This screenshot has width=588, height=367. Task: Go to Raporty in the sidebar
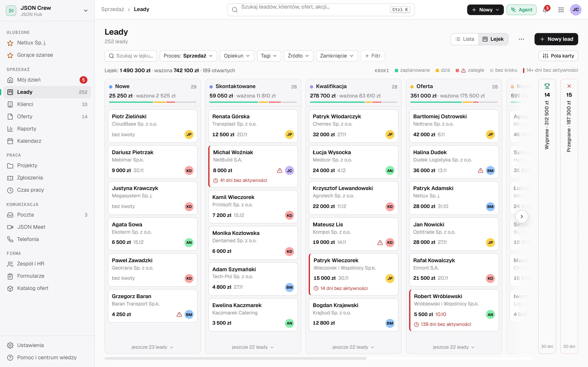coord(47,129)
